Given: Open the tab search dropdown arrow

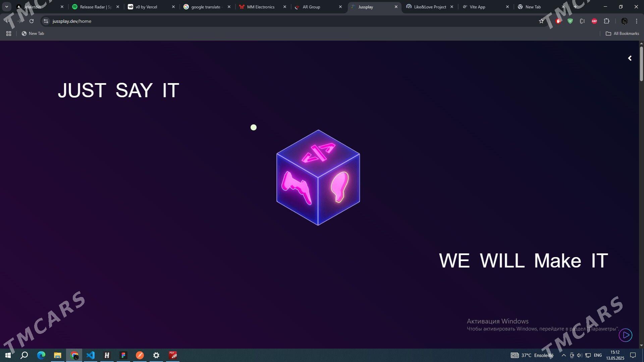Looking at the screenshot, I should pyautogui.click(x=6, y=7).
